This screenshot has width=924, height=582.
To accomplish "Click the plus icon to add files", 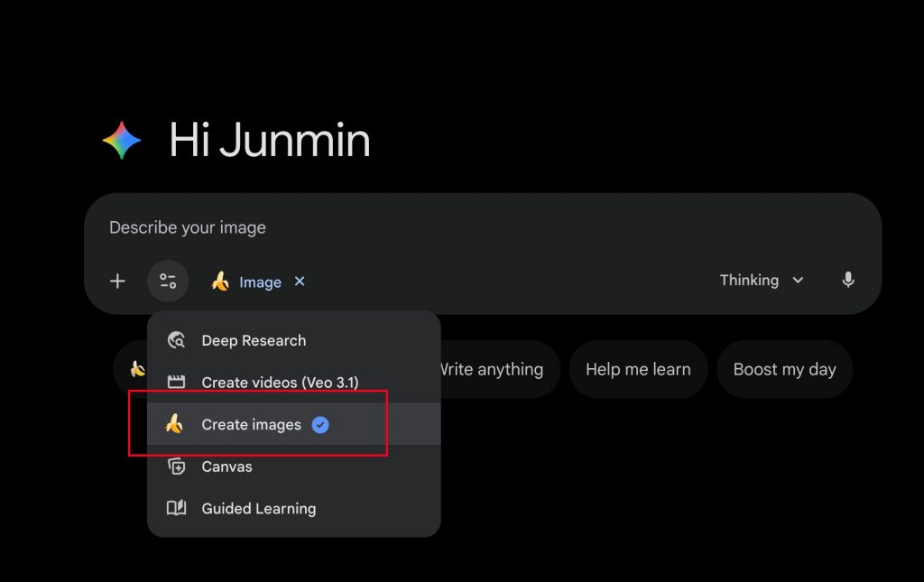I will (117, 282).
